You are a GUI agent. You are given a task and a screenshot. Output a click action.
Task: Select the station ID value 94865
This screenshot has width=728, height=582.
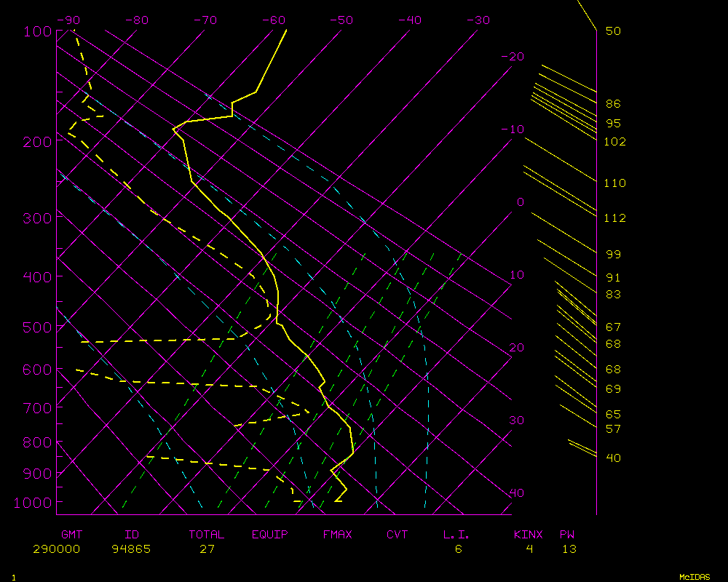[x=131, y=549]
